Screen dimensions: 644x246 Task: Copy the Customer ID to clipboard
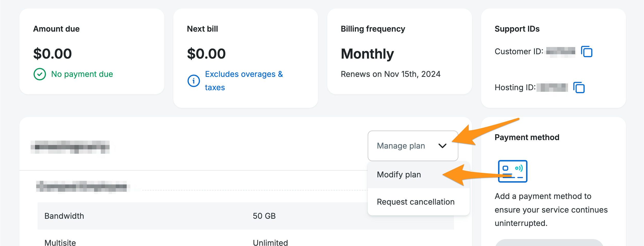(587, 52)
